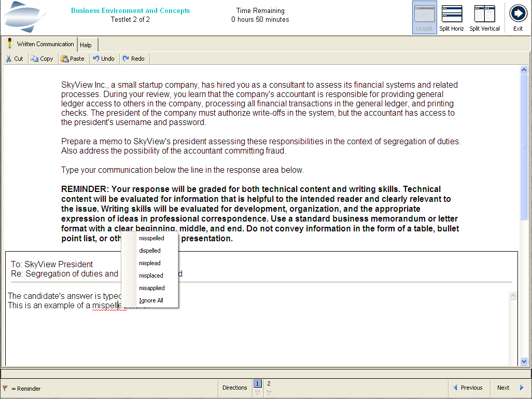The image size is (532, 399).
Task: Go to question 1 in navigator
Action: (258, 383)
